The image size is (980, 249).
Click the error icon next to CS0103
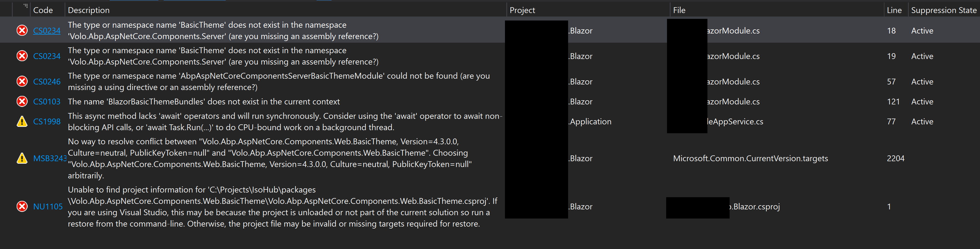[x=22, y=101]
